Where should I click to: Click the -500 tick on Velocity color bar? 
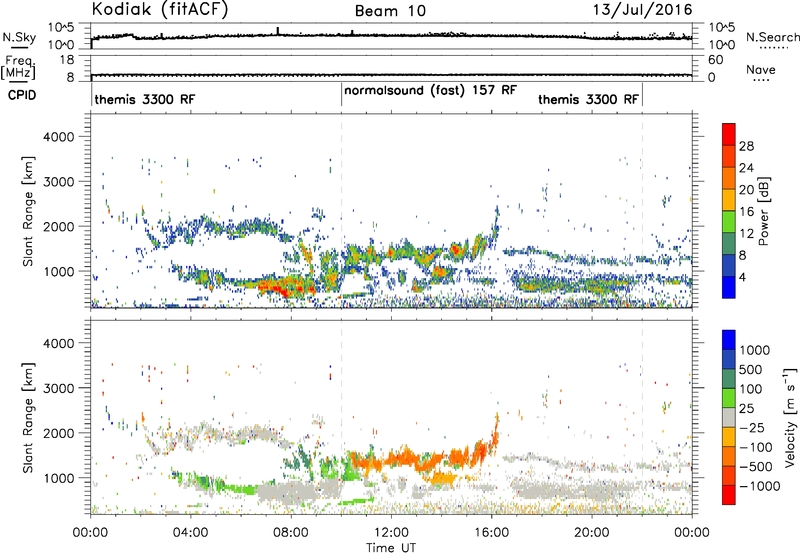tap(756, 467)
